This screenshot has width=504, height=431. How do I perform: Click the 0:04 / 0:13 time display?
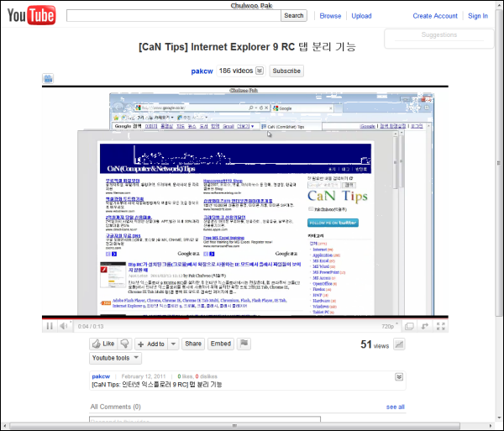91,327
